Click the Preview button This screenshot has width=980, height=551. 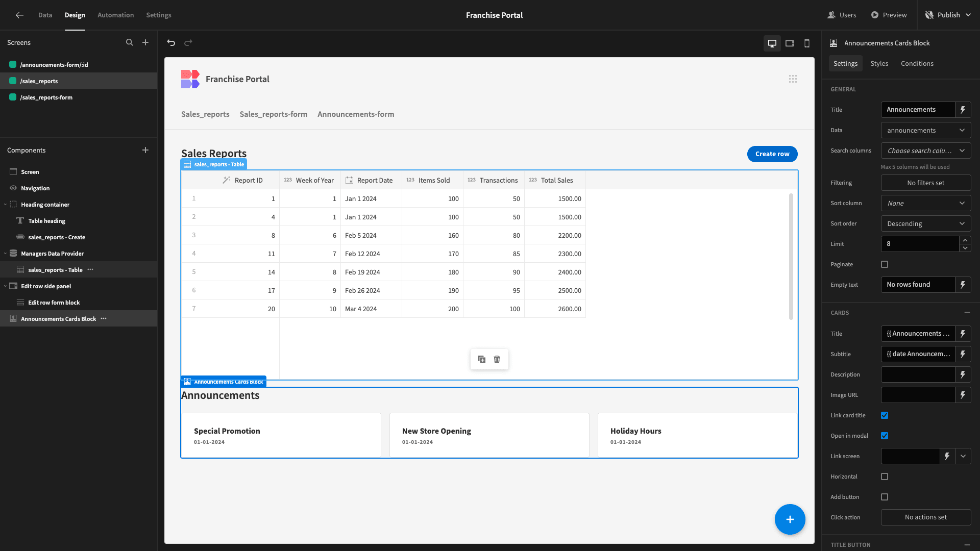pyautogui.click(x=889, y=15)
